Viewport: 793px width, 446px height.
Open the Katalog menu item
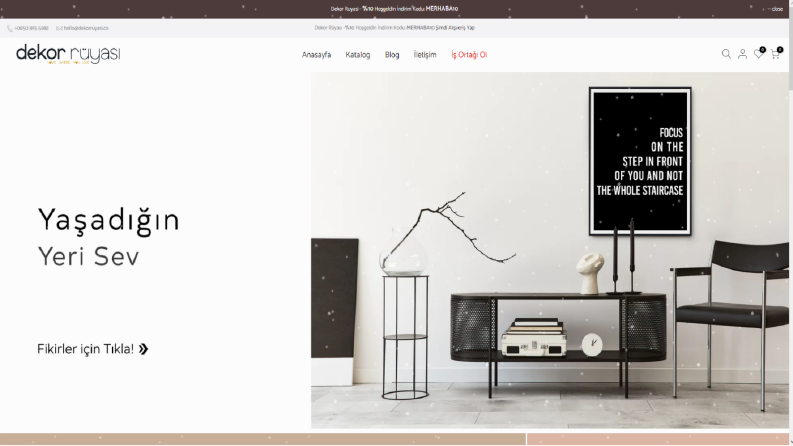358,55
